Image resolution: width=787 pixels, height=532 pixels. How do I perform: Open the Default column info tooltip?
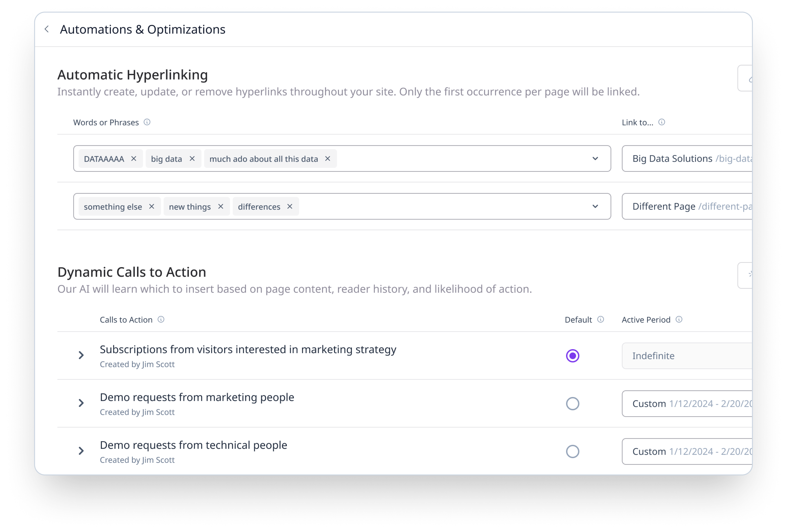pos(600,319)
